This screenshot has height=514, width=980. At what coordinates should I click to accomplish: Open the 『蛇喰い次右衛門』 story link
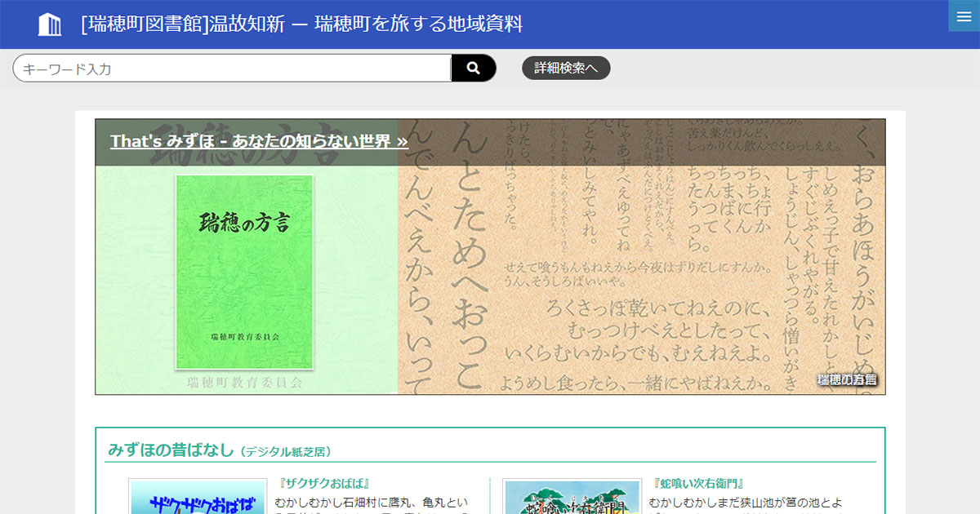click(698, 484)
